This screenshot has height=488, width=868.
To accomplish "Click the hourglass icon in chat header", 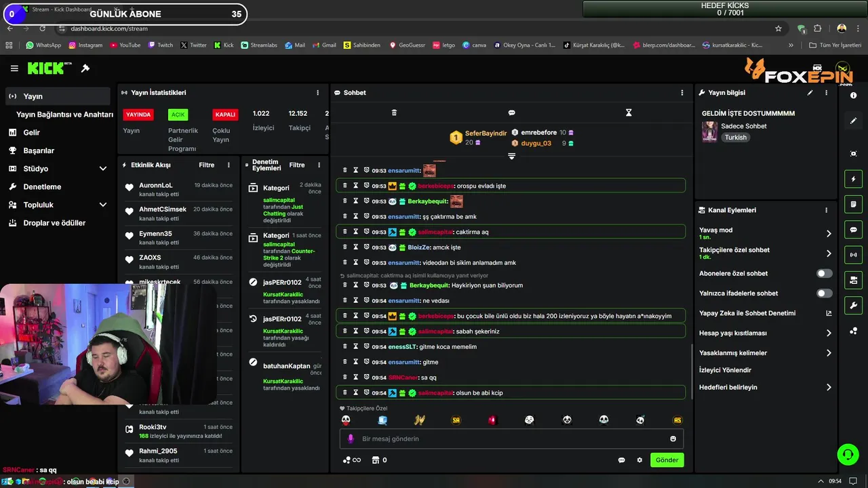I will (x=629, y=113).
